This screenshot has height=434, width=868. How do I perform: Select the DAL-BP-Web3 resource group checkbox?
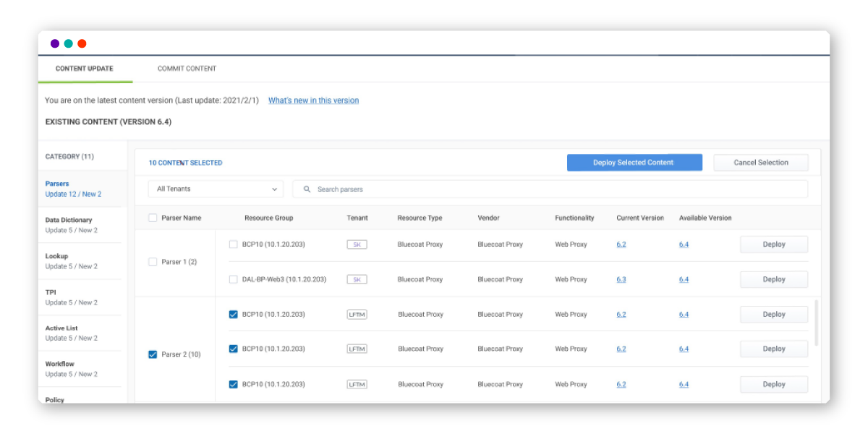[233, 279]
